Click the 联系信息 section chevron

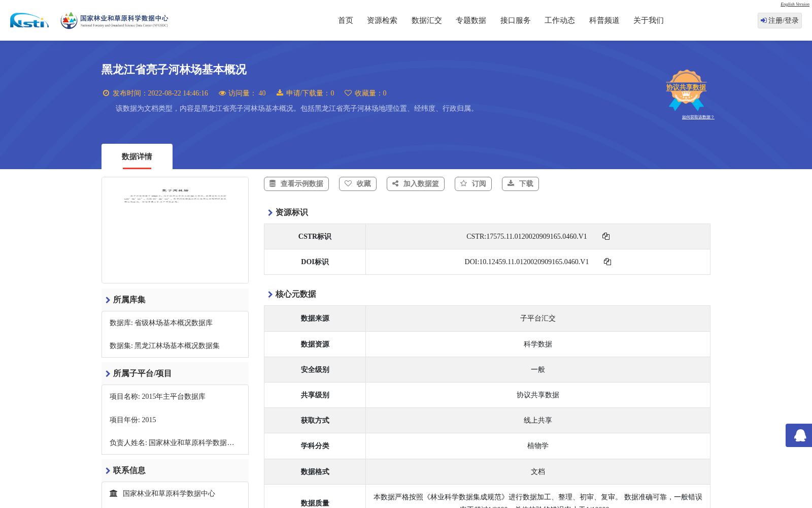pos(108,470)
